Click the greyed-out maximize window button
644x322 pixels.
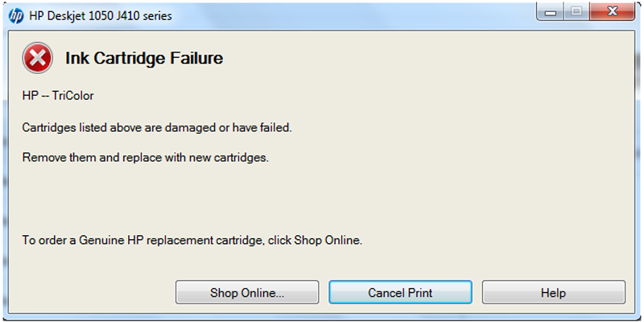pos(576,14)
